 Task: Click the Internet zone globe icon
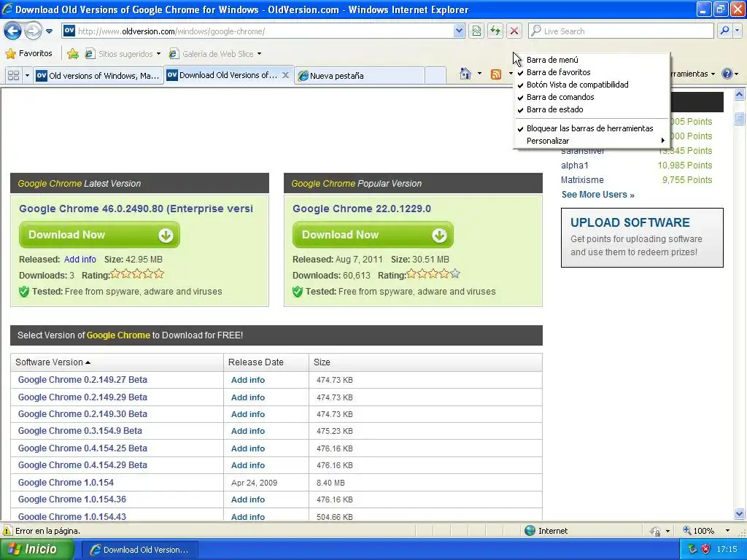click(530, 531)
